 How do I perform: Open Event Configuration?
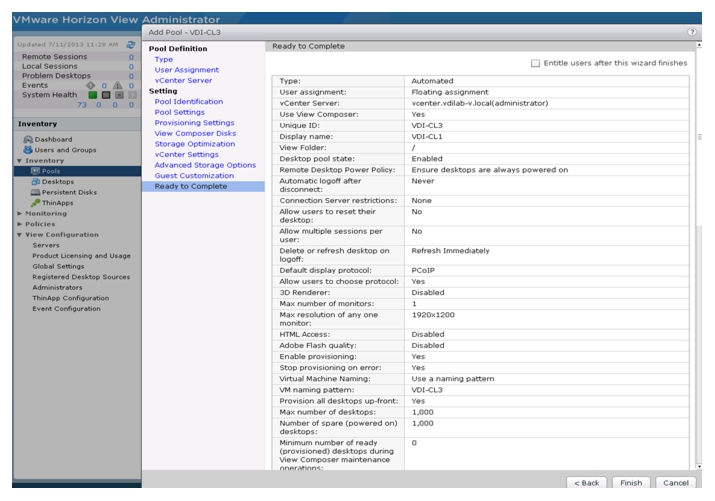[x=66, y=309]
